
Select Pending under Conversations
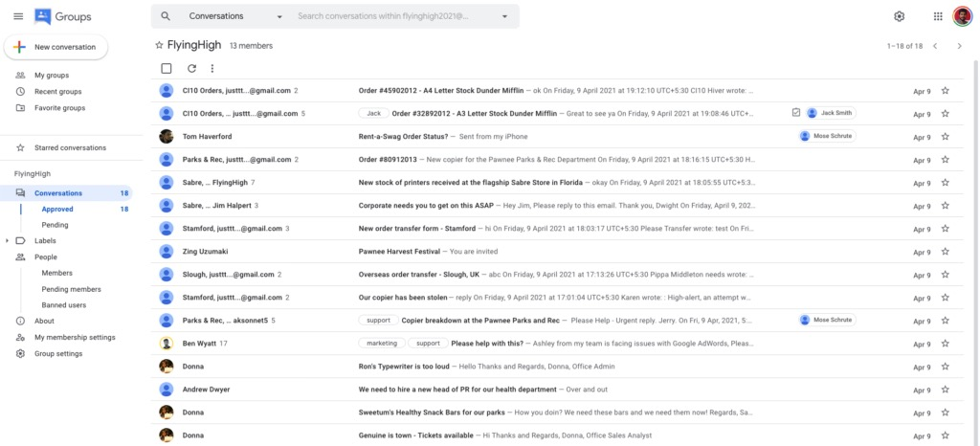coord(55,225)
